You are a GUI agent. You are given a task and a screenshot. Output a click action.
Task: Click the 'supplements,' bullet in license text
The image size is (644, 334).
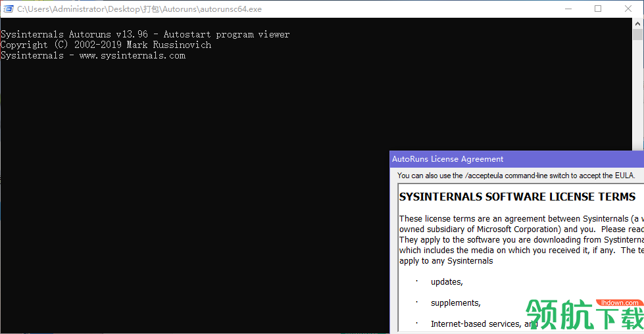[455, 303]
